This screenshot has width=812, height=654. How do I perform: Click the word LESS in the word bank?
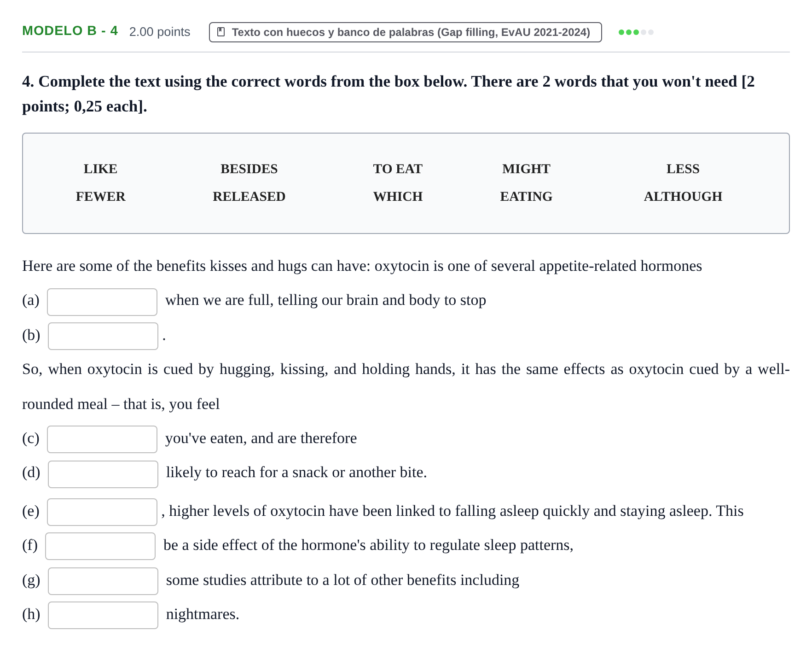683,169
